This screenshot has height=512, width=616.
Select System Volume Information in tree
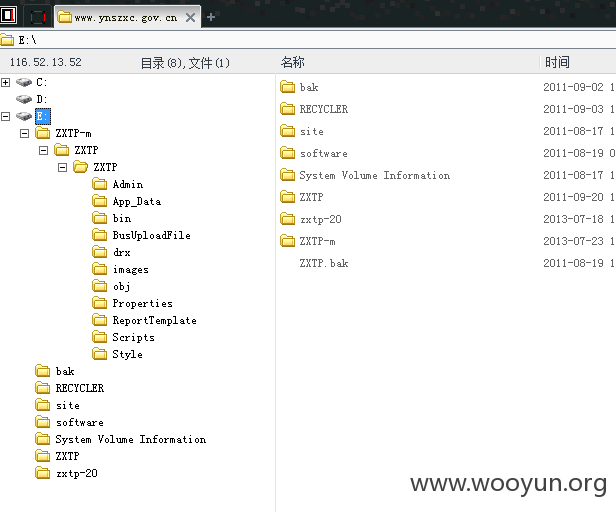[130, 439]
